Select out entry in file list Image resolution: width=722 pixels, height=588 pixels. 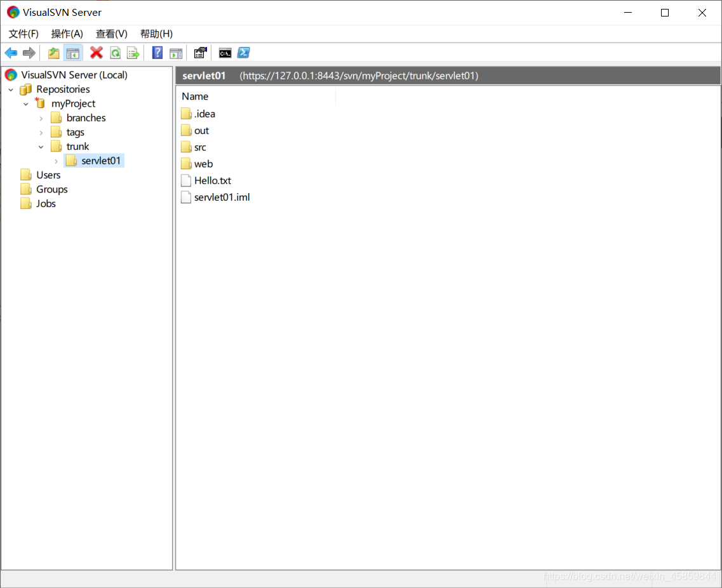(x=202, y=130)
